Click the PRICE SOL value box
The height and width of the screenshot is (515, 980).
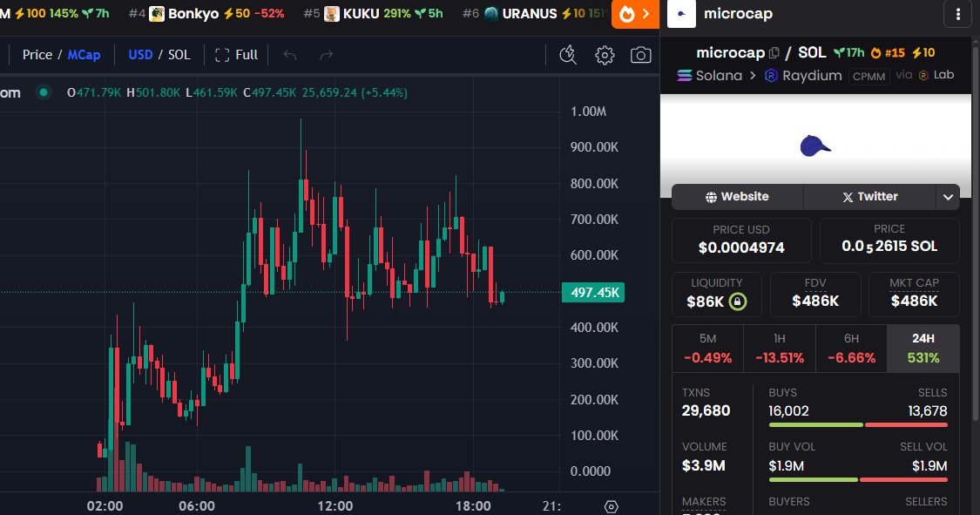point(889,240)
